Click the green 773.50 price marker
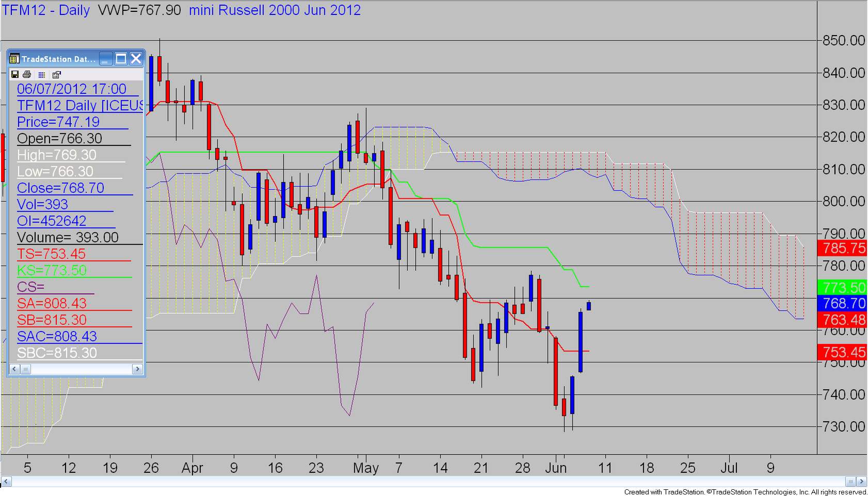868x496 pixels. point(842,287)
